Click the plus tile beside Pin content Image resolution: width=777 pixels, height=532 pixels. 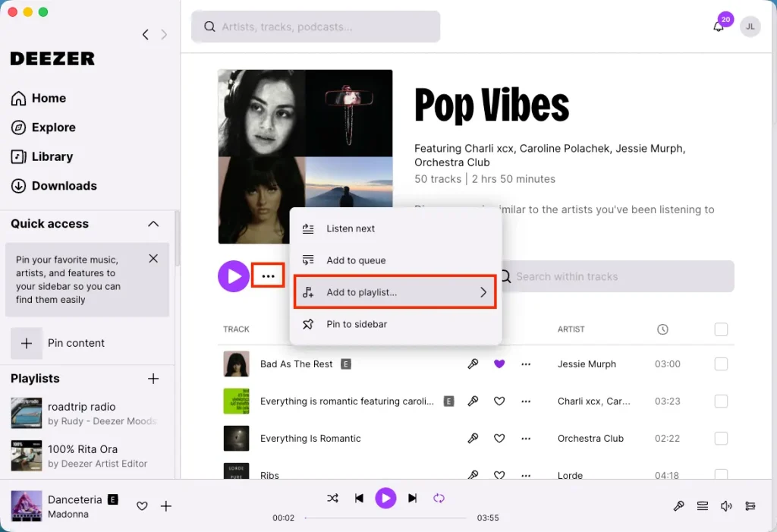pyautogui.click(x=27, y=343)
